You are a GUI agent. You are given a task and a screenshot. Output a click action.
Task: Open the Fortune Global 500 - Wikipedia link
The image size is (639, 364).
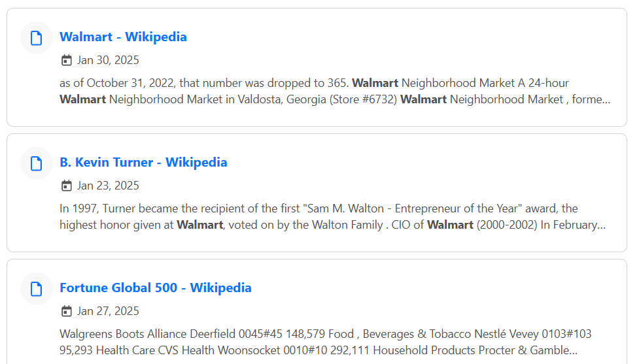(156, 288)
